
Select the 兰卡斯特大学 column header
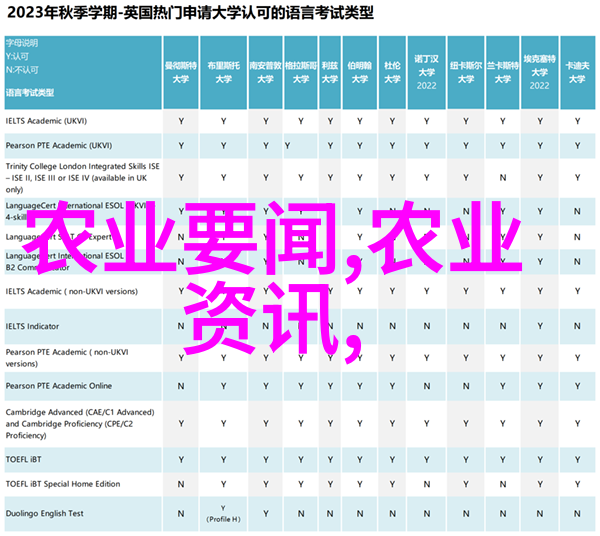tap(502, 72)
